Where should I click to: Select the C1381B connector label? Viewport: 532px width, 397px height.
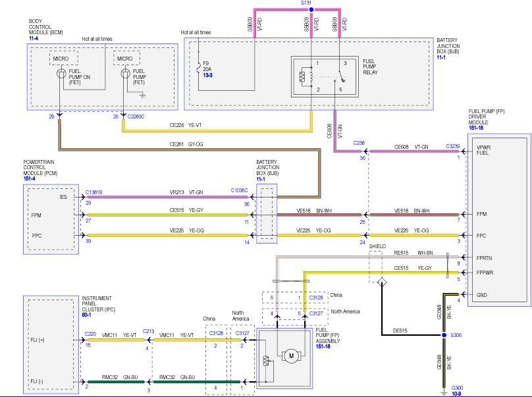pyautogui.click(x=93, y=192)
